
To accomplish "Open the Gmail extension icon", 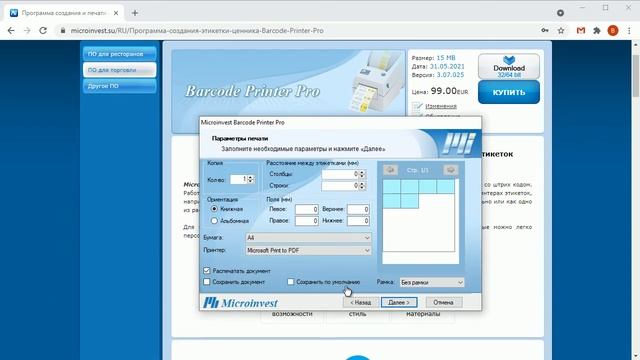I will pos(581,31).
